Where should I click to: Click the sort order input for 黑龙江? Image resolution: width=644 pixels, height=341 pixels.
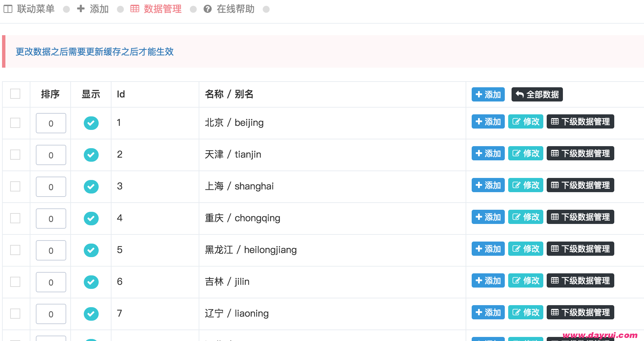tap(51, 250)
